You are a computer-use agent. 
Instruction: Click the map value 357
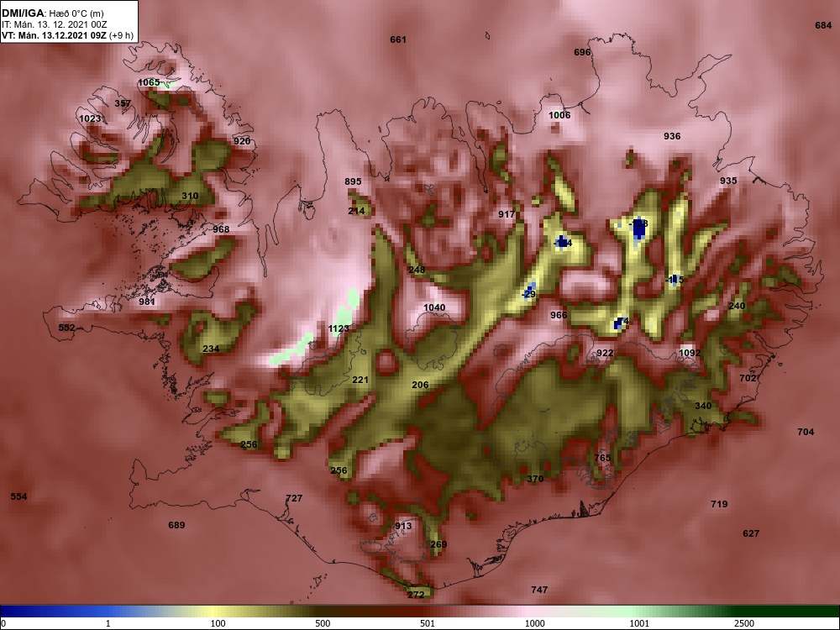click(x=123, y=103)
